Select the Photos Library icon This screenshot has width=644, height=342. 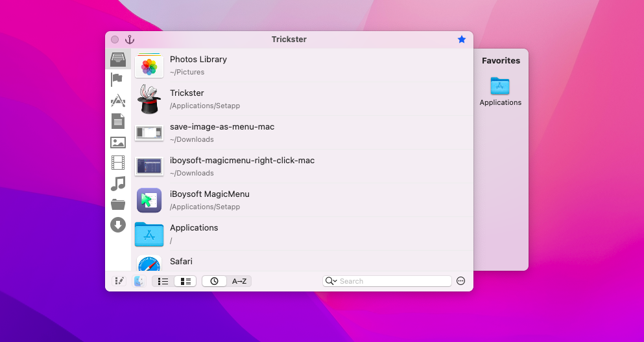[149, 65]
